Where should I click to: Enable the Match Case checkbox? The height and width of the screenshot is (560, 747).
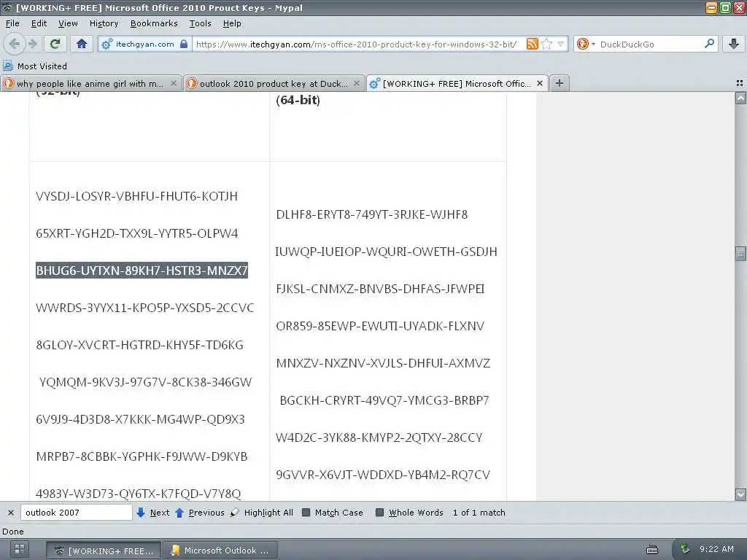306,513
